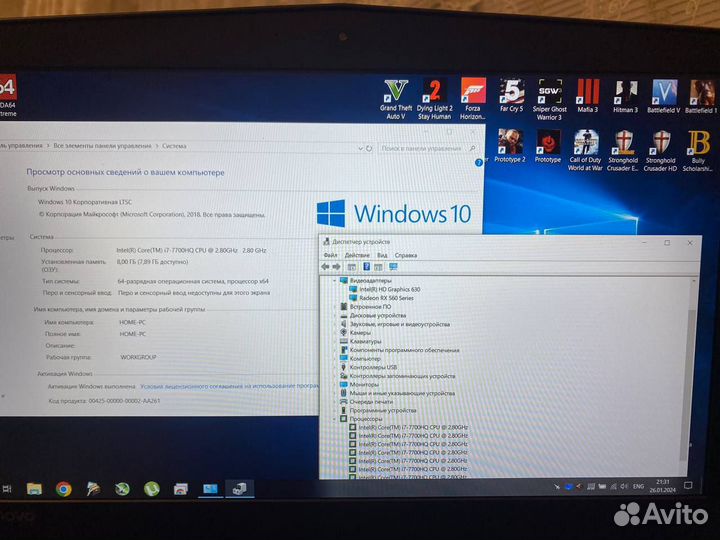Open File Explorer from the taskbar
Screen dimensions: 720x540
(x=34, y=489)
